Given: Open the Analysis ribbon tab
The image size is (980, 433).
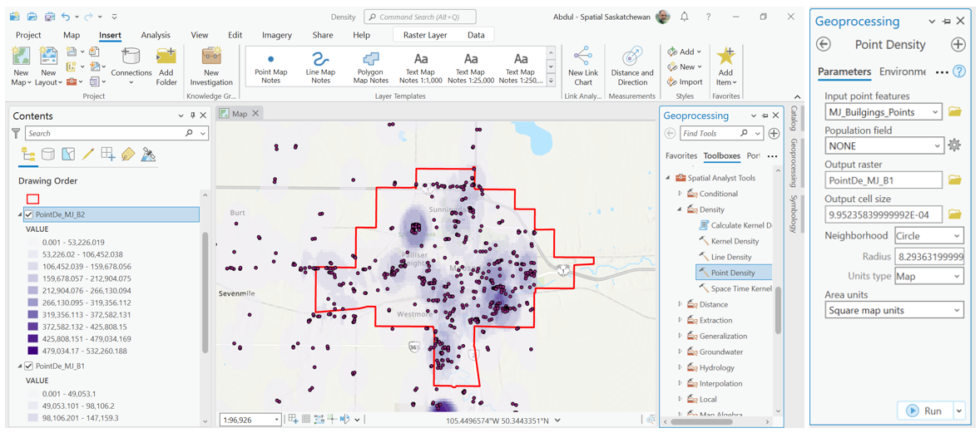Looking at the screenshot, I should [x=156, y=36].
